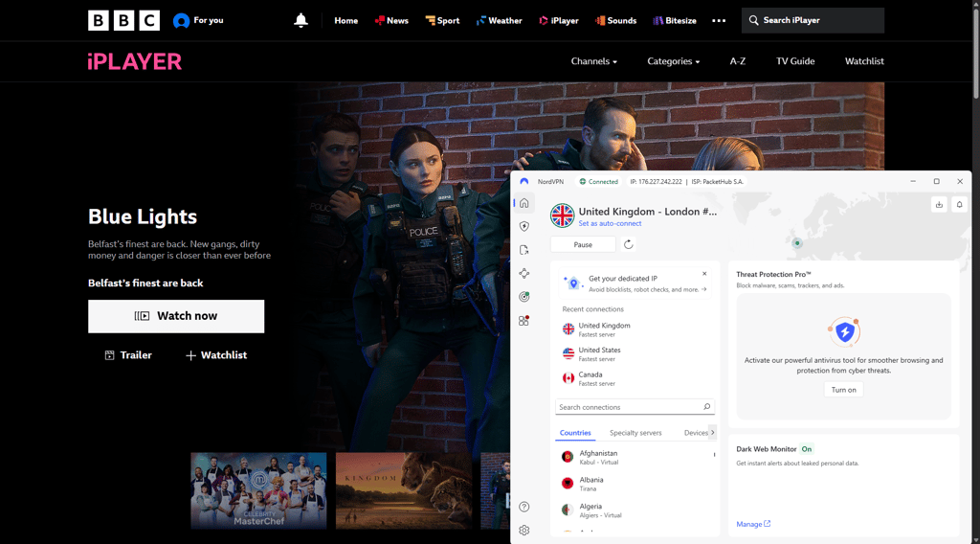
Task: Open Dark Web Monitor Manage link
Action: 753,524
